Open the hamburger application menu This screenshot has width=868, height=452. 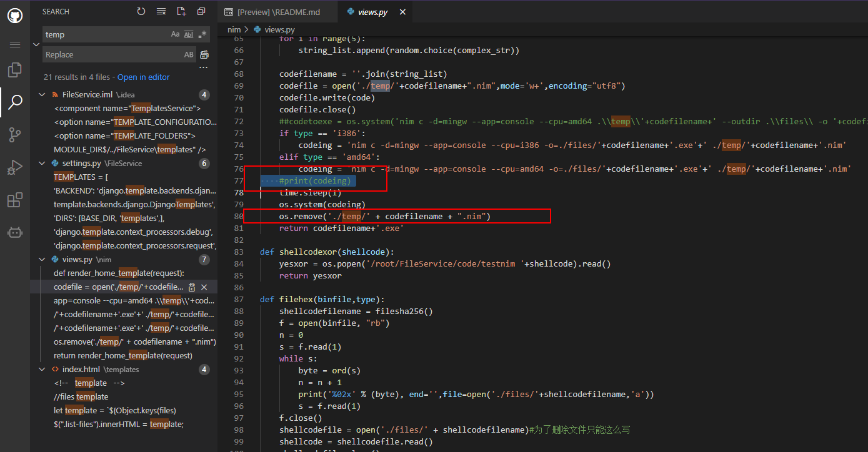(x=15, y=45)
